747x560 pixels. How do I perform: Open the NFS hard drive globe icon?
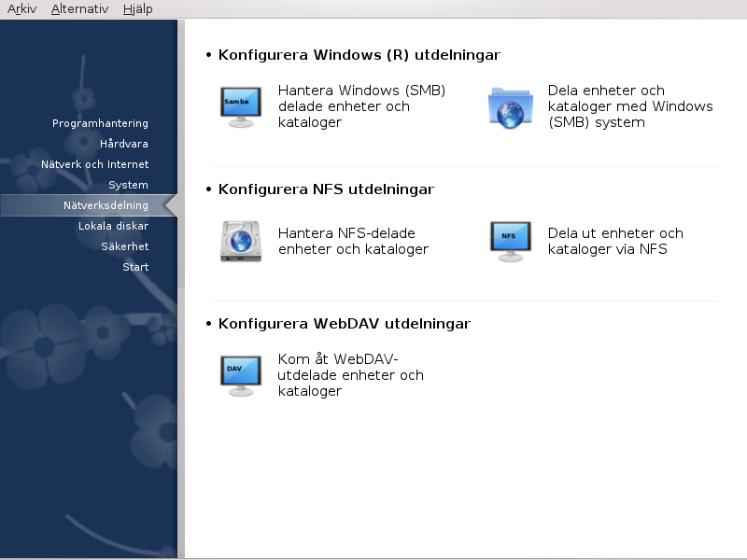pyautogui.click(x=241, y=242)
